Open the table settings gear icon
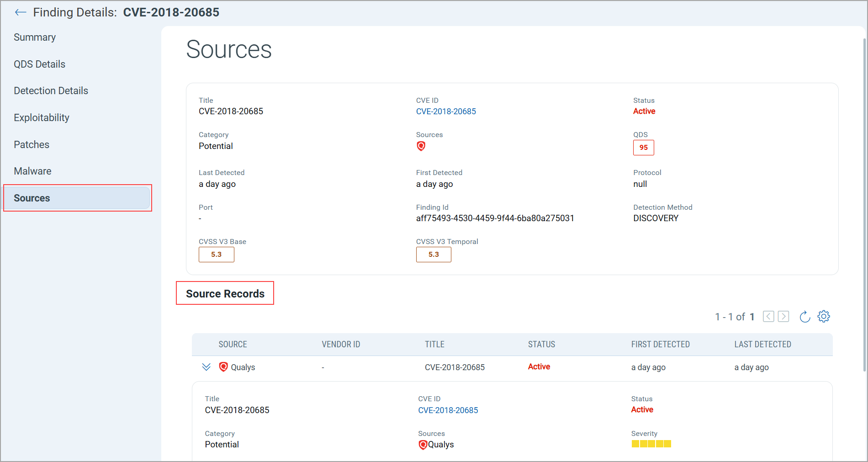 pyautogui.click(x=824, y=316)
